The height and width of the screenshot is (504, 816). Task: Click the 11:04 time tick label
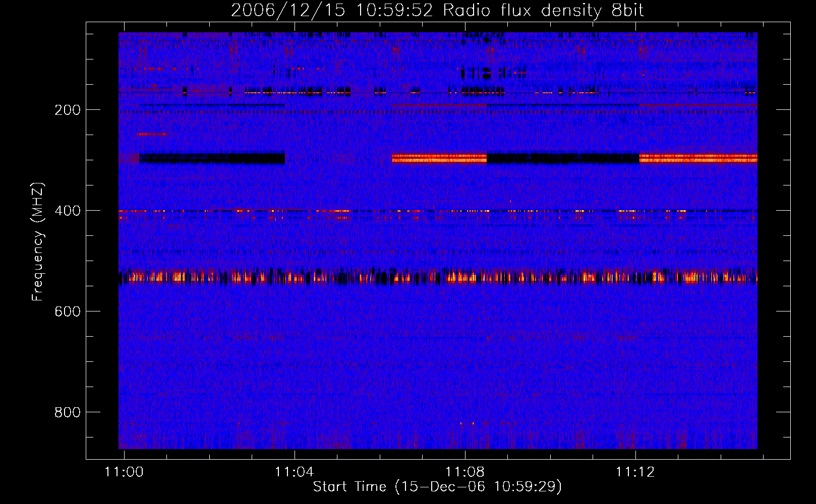coord(295,472)
